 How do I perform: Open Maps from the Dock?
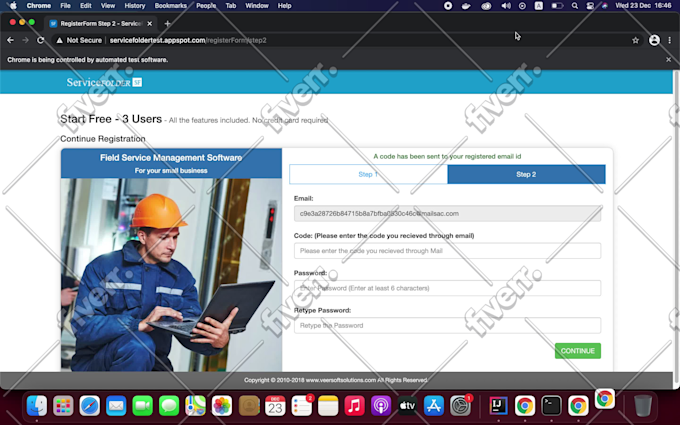pyautogui.click(x=196, y=406)
